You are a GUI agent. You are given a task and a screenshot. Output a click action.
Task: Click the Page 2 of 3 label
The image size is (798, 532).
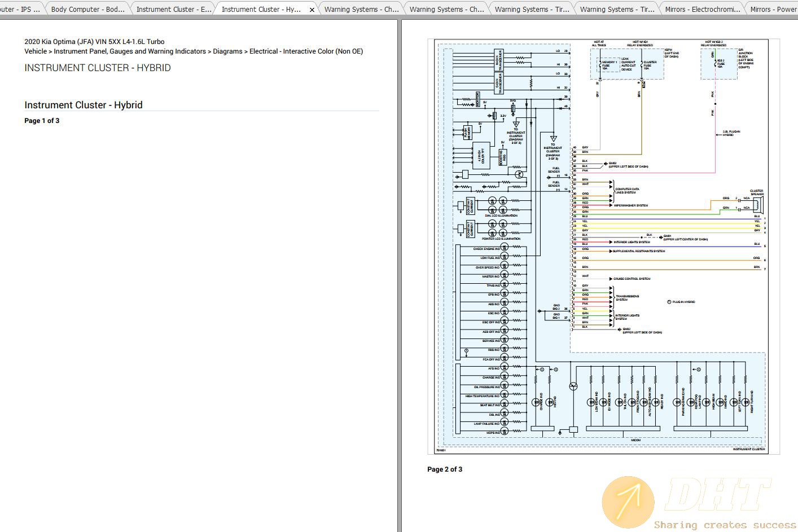445,469
